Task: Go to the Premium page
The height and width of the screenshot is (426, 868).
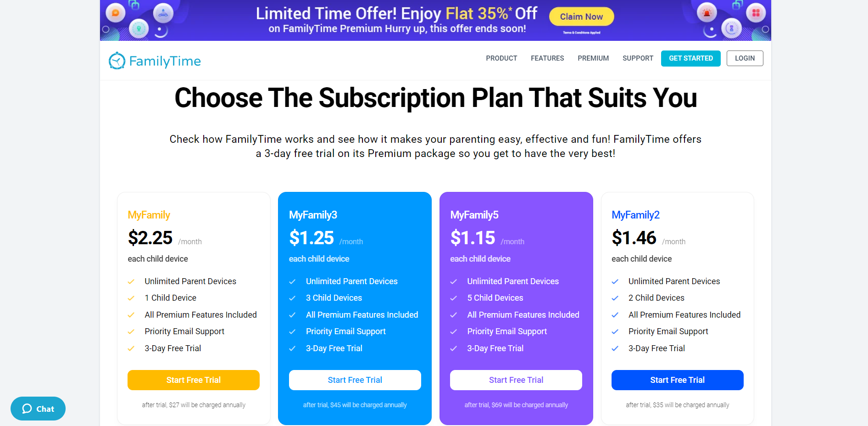Action: click(593, 58)
